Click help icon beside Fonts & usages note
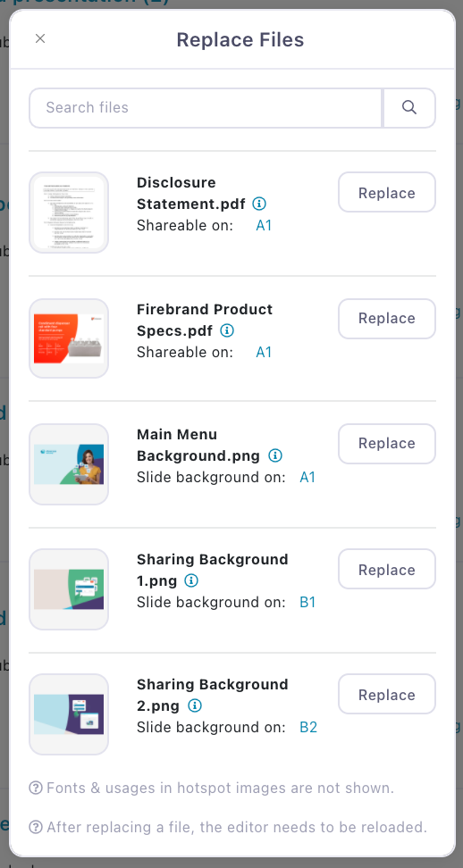The height and width of the screenshot is (868, 463). (36, 788)
